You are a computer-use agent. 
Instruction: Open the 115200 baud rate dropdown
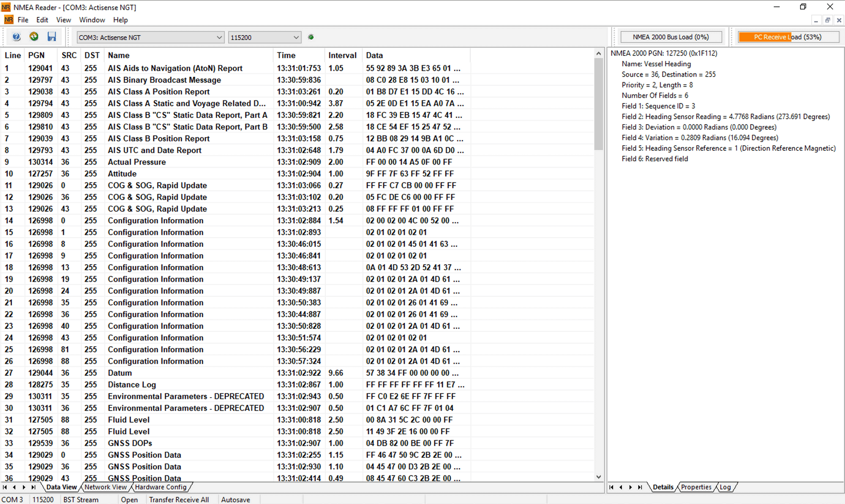pyautogui.click(x=296, y=37)
